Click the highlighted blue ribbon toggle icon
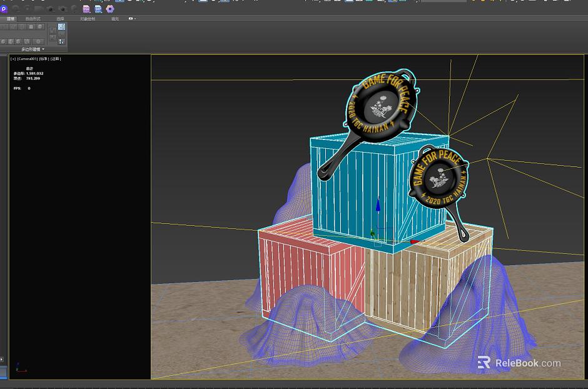 point(61,27)
